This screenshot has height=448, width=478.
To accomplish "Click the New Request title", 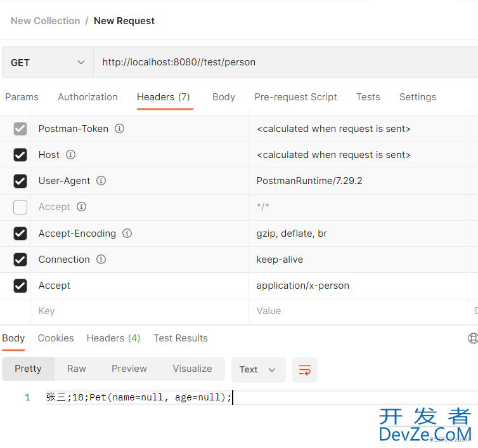I will point(124,21).
